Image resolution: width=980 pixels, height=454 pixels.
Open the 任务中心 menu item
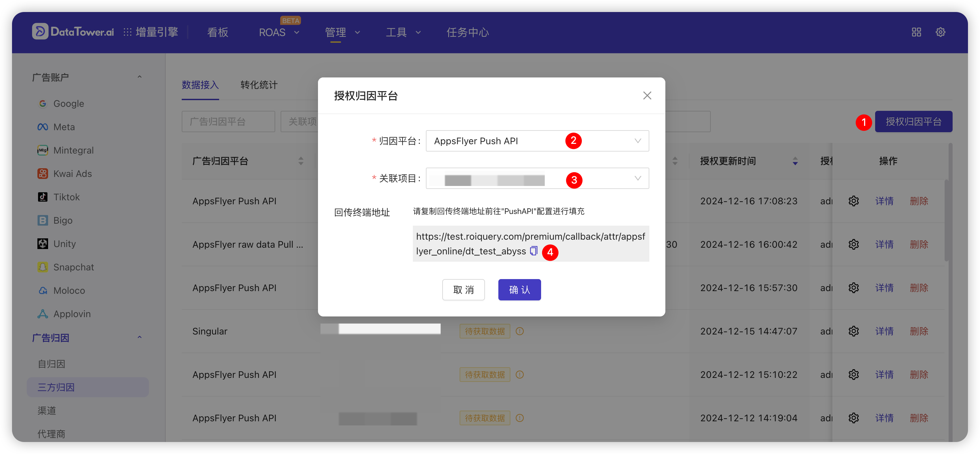point(468,32)
